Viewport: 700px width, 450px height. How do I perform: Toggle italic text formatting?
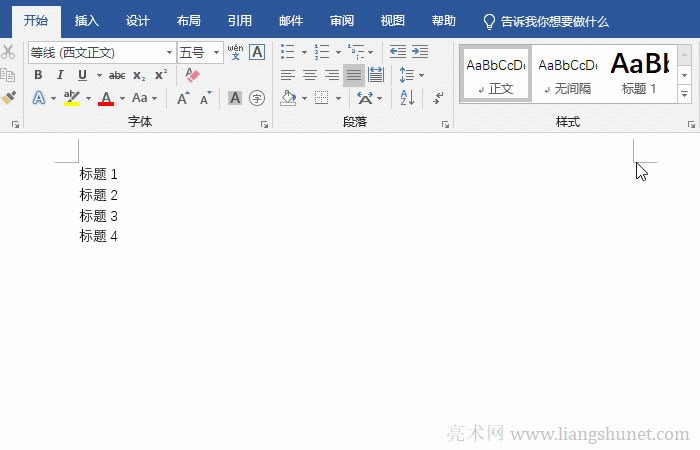coord(60,75)
